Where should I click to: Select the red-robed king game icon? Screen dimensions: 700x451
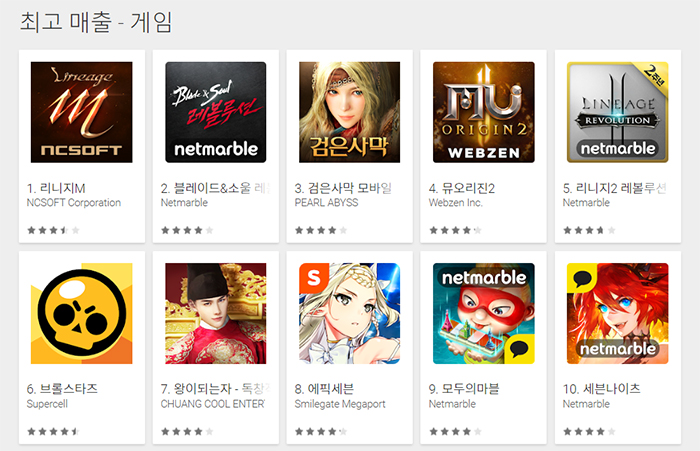coord(216,313)
